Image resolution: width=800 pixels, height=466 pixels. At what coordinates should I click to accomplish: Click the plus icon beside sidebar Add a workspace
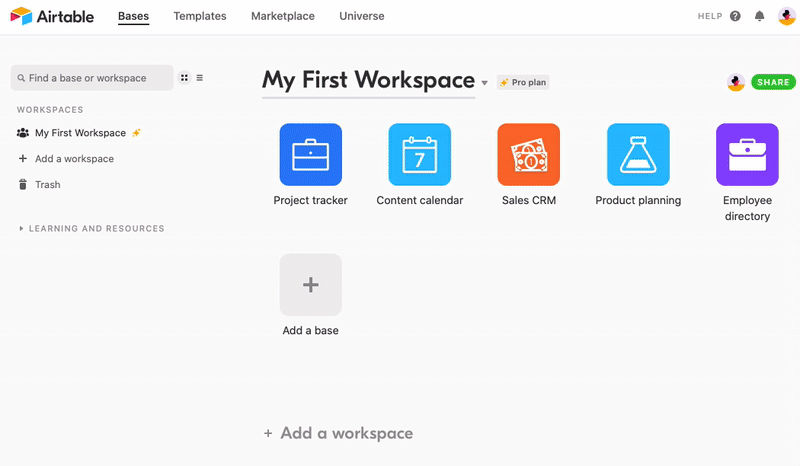(x=22, y=158)
